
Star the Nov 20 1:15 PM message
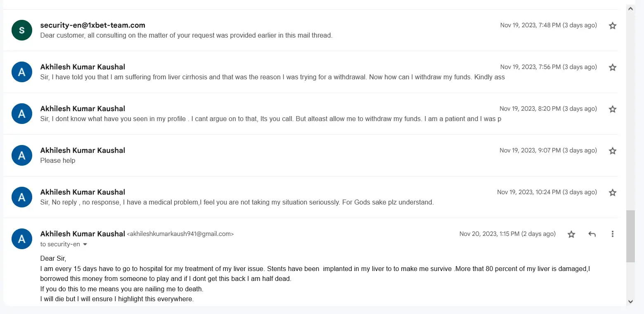click(571, 234)
